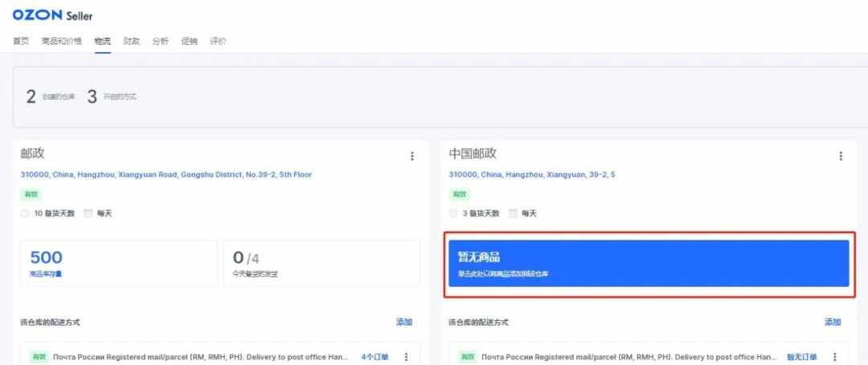Go to the 分析 tab

click(x=161, y=41)
